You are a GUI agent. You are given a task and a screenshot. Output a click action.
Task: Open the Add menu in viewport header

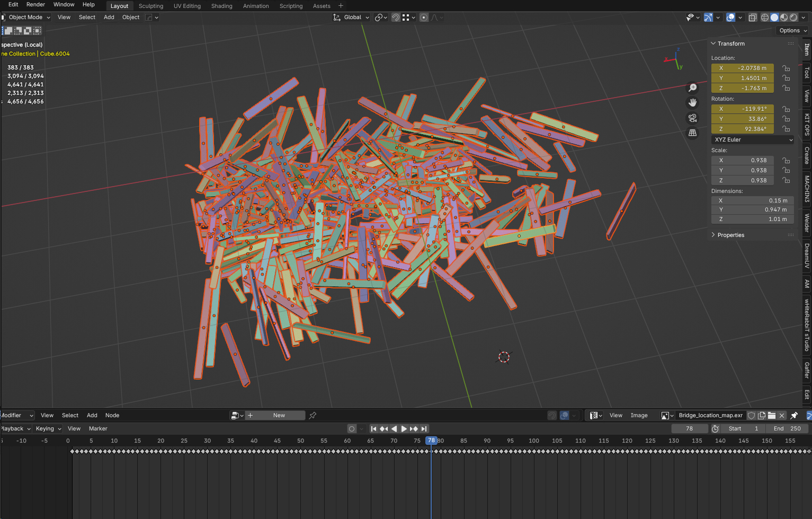click(109, 17)
